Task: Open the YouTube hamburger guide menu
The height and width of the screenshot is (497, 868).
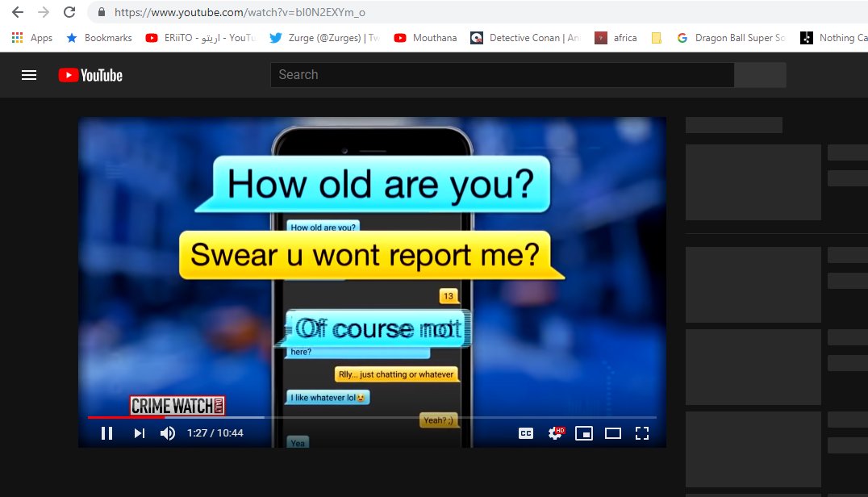Action: [x=29, y=75]
